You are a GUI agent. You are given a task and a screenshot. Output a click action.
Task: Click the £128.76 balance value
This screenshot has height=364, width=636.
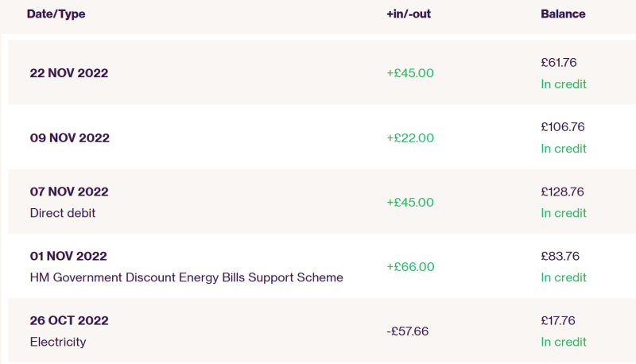click(x=562, y=192)
